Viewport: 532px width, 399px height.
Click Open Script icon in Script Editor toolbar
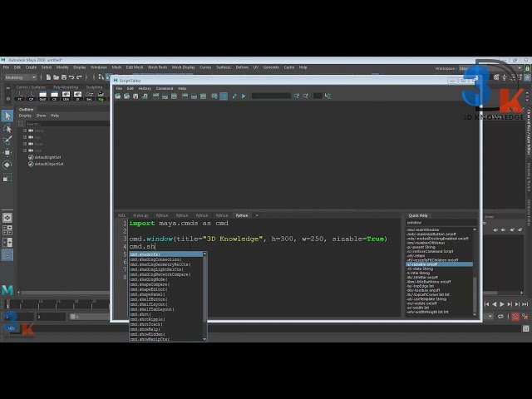click(117, 96)
